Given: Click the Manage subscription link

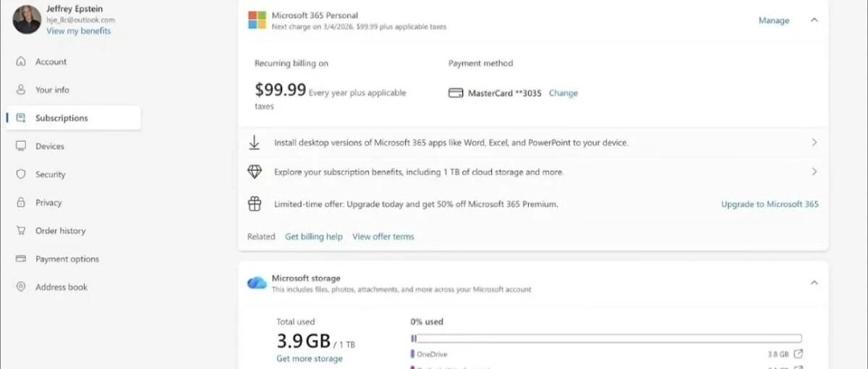Looking at the screenshot, I should point(773,20).
